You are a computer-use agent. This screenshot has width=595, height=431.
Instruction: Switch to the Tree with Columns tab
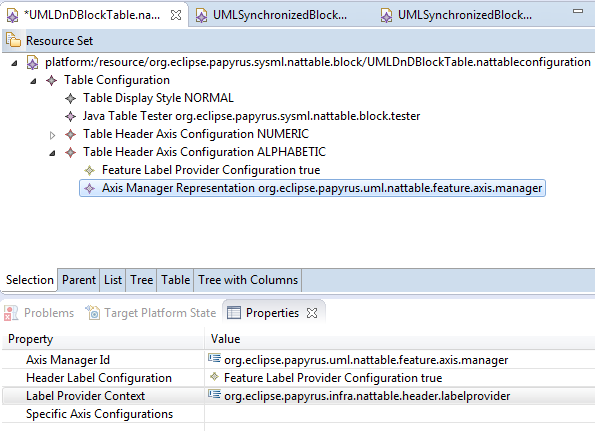(x=248, y=280)
